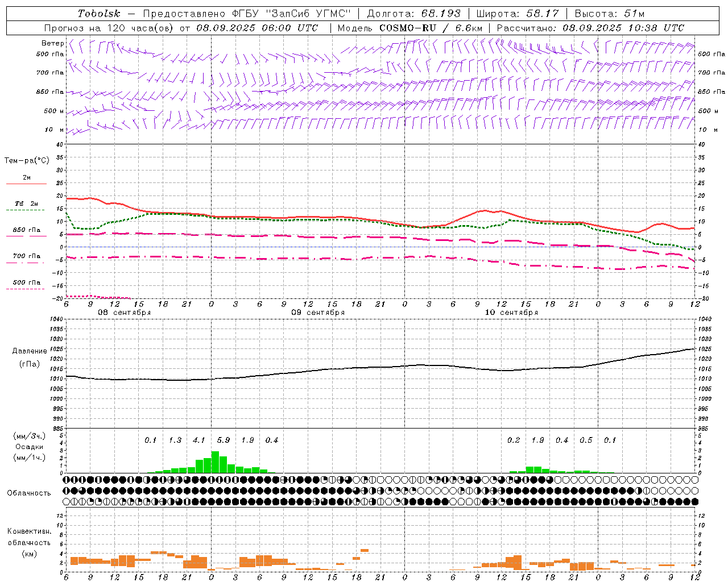Click the "Ветер" wind panel label
Image resolution: width=728 pixels, height=582 pixels.
pyautogui.click(x=52, y=43)
